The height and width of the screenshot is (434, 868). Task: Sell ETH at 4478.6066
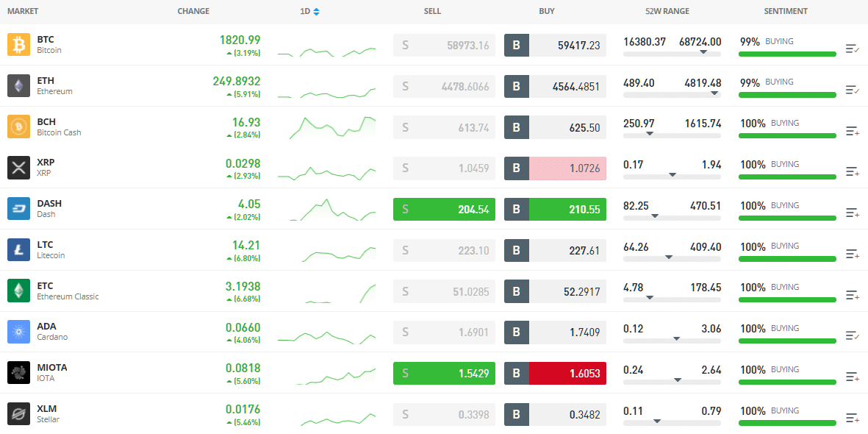point(444,87)
